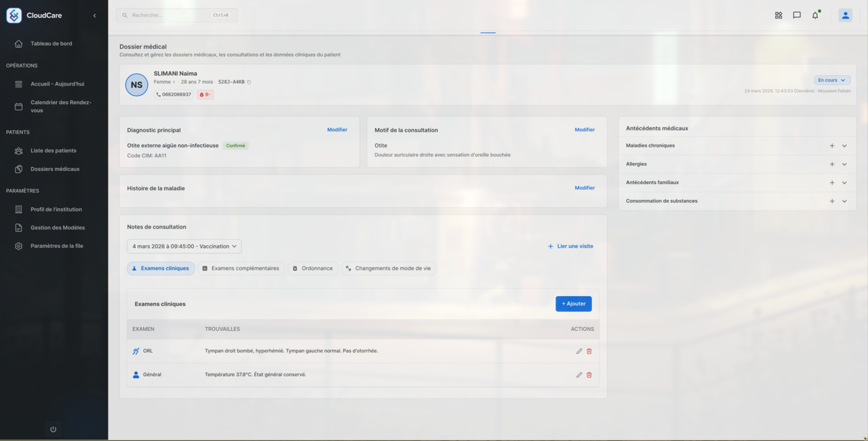Switch to the Ordonnance tab
Screen dimensions: 868x441
pyautogui.click(x=312, y=269)
